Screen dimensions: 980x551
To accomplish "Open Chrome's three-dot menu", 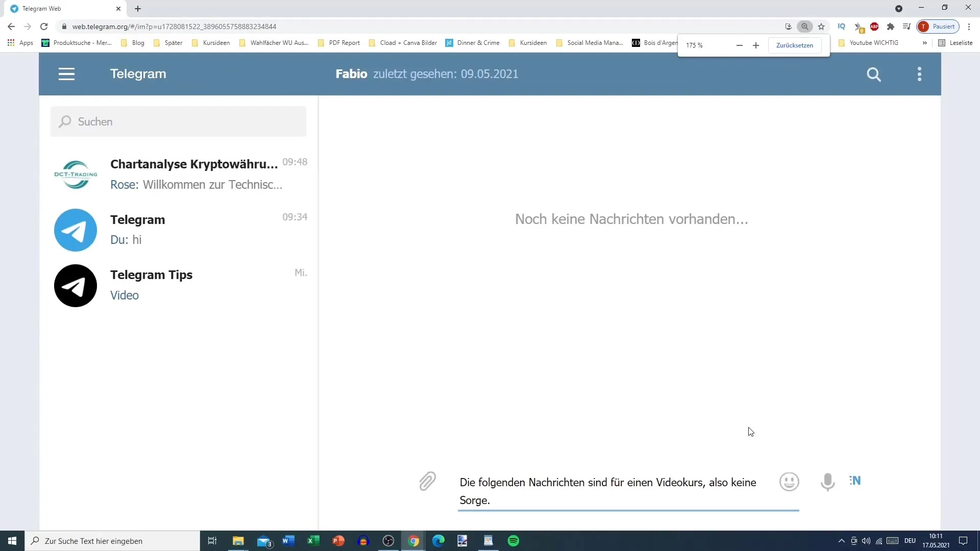I will (969, 27).
